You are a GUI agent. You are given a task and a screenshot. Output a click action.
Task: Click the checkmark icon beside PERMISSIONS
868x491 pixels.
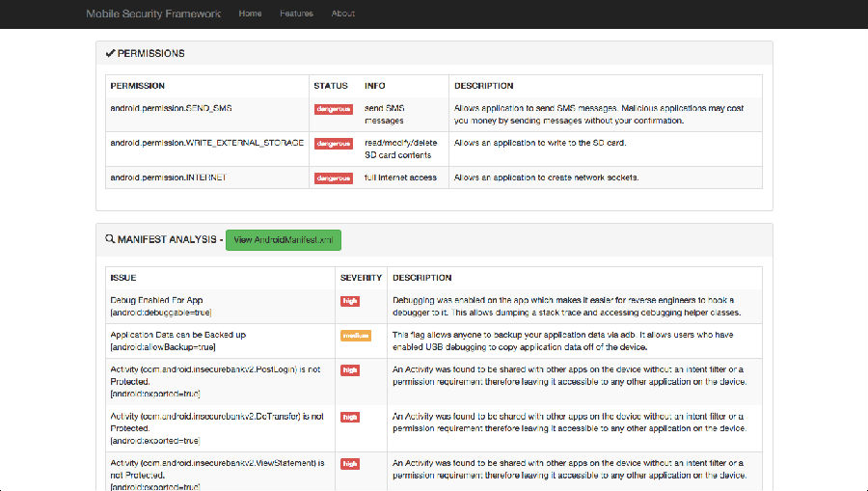click(x=110, y=53)
